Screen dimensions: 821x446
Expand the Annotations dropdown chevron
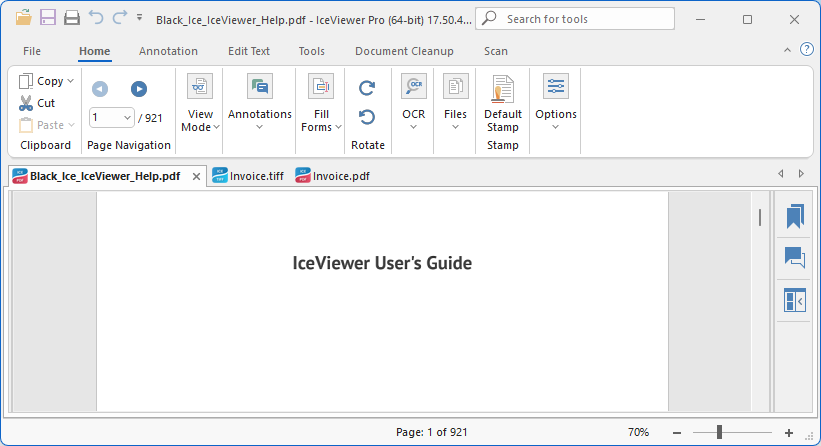(x=259, y=127)
